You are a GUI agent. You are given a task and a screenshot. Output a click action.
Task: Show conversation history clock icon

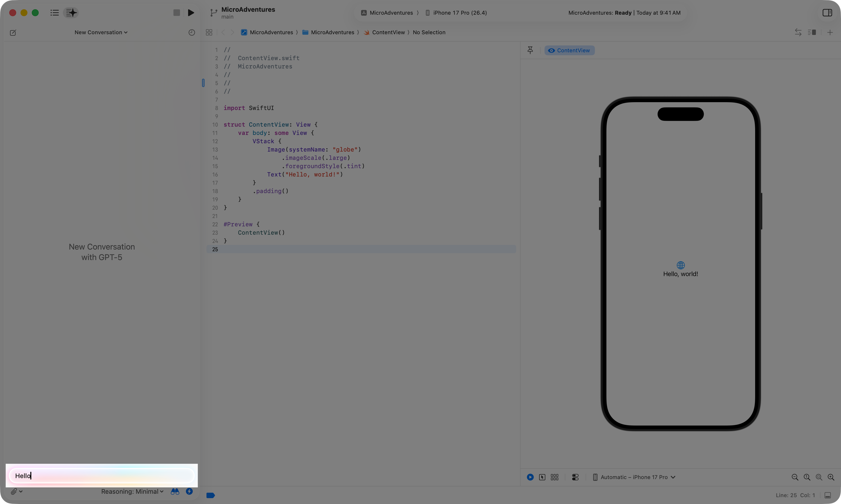192,33
